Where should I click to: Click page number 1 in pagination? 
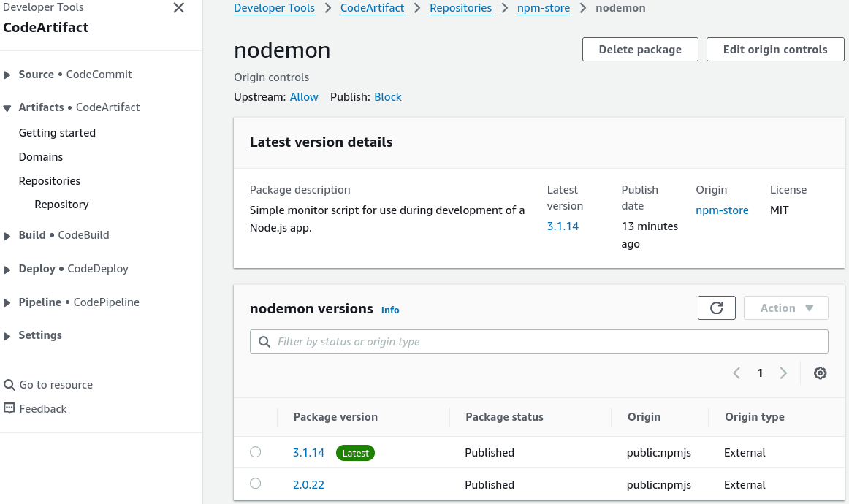pyautogui.click(x=760, y=373)
